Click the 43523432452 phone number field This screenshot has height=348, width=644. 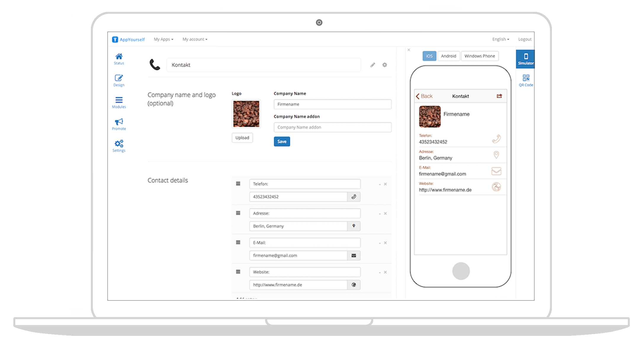(298, 197)
